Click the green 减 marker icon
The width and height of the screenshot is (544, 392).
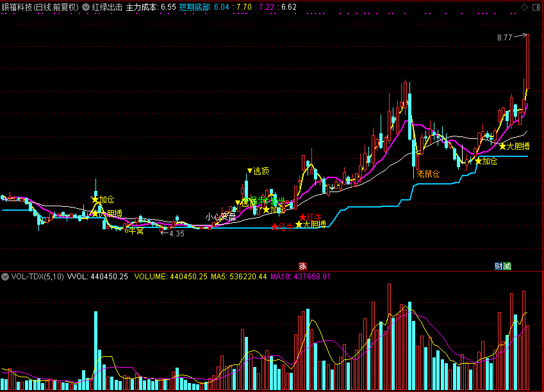(507, 266)
